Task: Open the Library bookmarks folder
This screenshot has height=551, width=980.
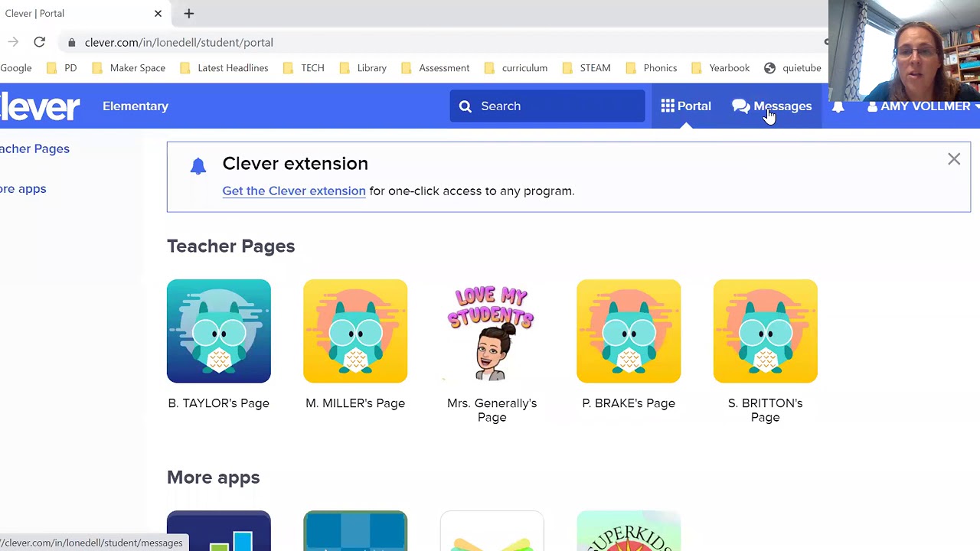Action: pyautogui.click(x=363, y=68)
